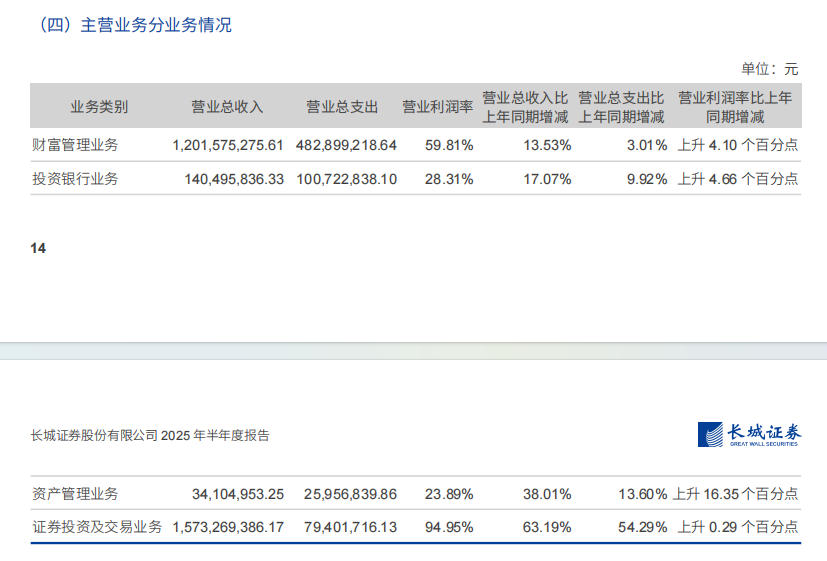Click the 单位：元 unit label
This screenshot has height=561, width=827.
pyautogui.click(x=769, y=69)
